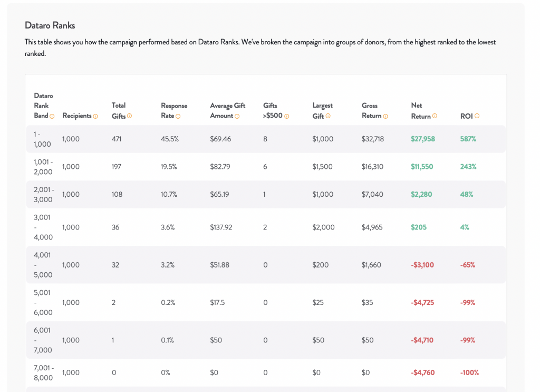Click the 0.1% response rate value
The image size is (540, 392).
(167, 340)
